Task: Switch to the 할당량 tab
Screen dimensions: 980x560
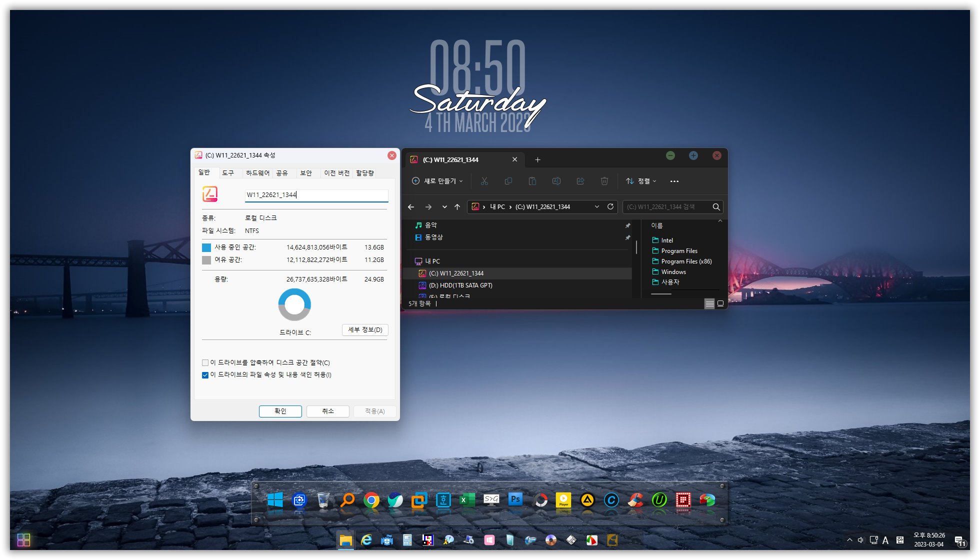Action: pos(365,173)
